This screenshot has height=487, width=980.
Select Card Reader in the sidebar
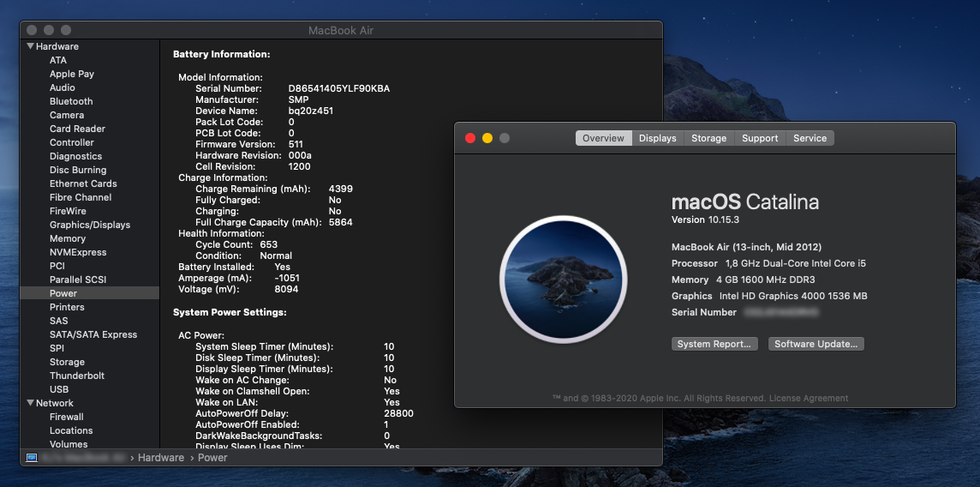coord(77,129)
